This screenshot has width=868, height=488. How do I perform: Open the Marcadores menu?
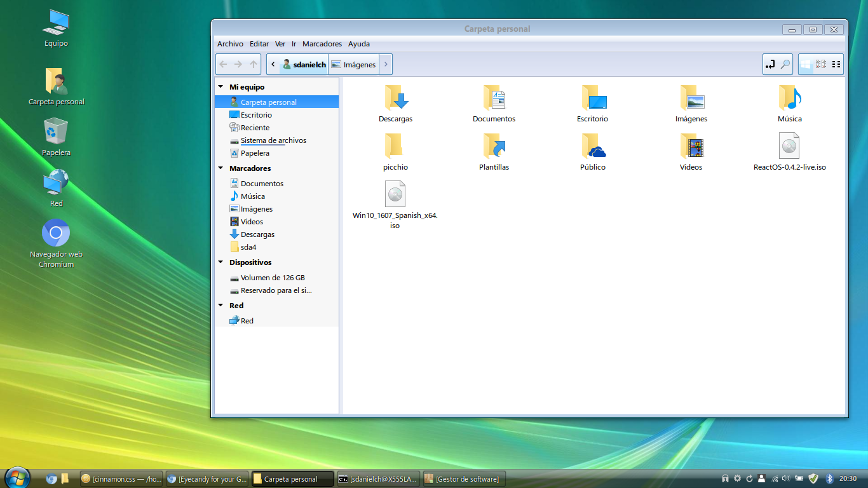[322, 44]
